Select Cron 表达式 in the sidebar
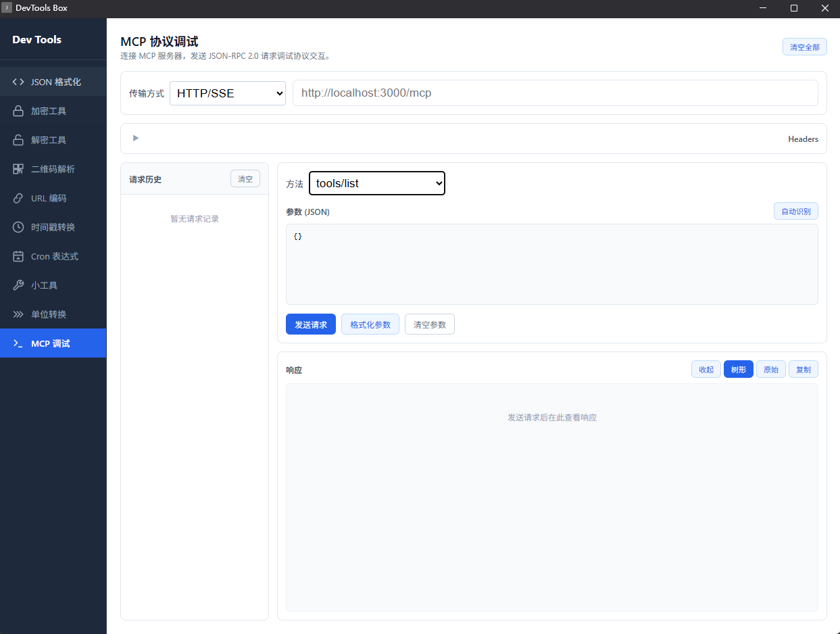 [53, 256]
